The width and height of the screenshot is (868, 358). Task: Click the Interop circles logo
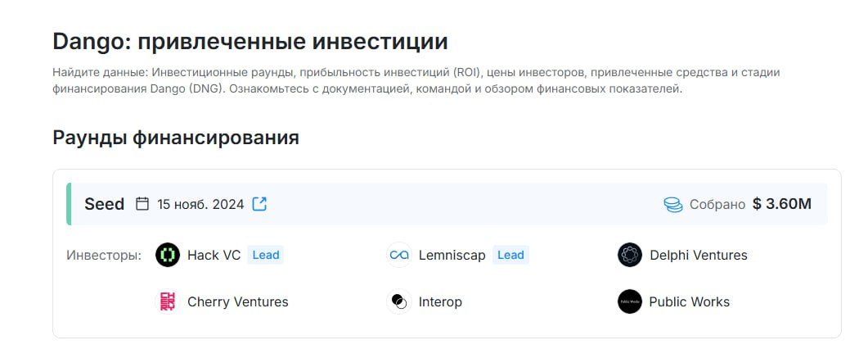(399, 302)
